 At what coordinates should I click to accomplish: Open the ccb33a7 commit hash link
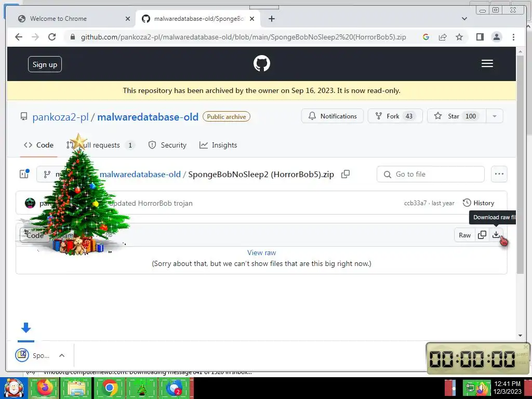click(x=415, y=203)
